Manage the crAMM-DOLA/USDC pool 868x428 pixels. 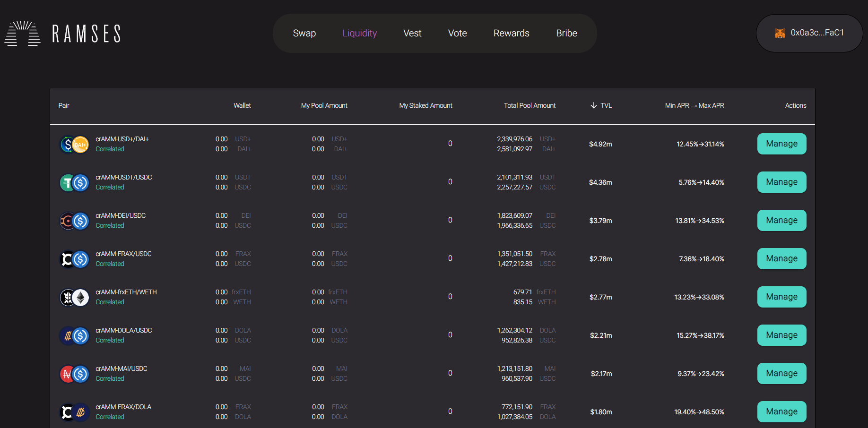click(x=781, y=335)
